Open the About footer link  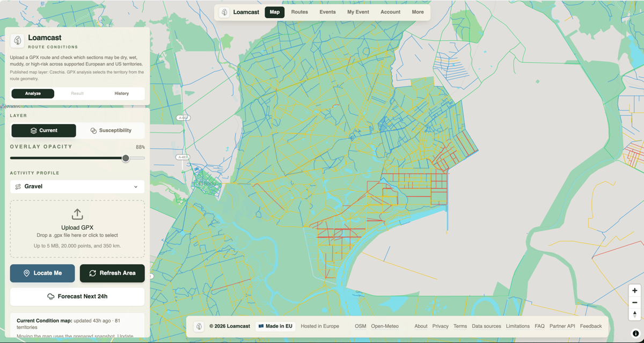tap(421, 326)
